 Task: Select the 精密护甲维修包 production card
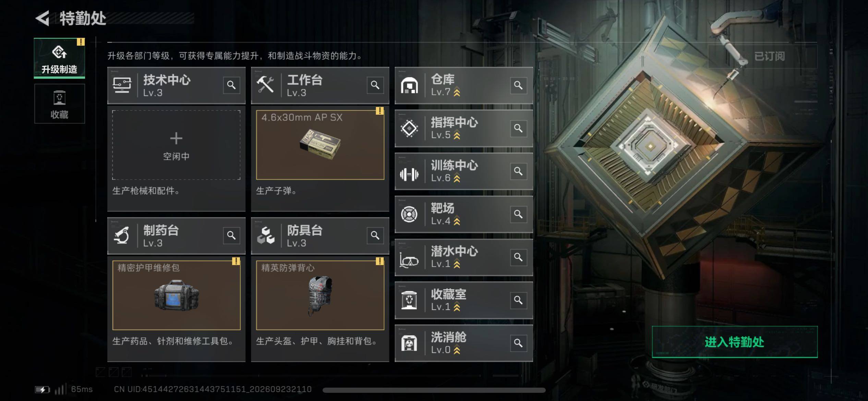point(176,295)
